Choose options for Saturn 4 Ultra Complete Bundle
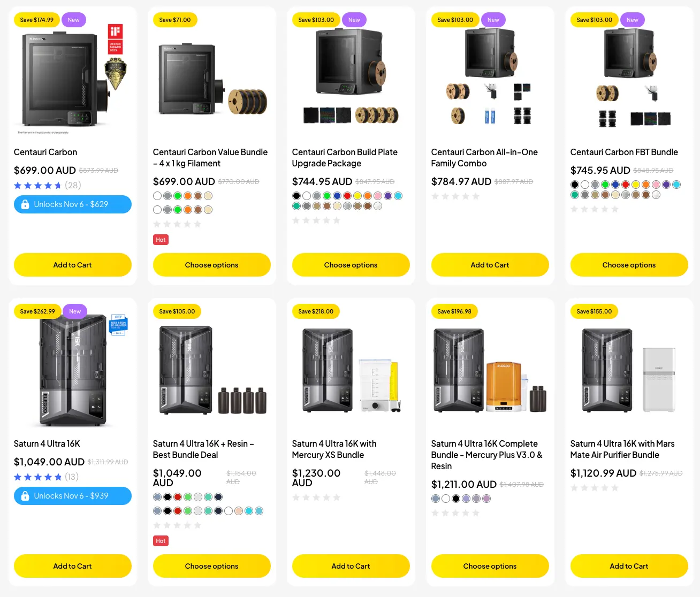The height and width of the screenshot is (597, 700). tap(490, 566)
